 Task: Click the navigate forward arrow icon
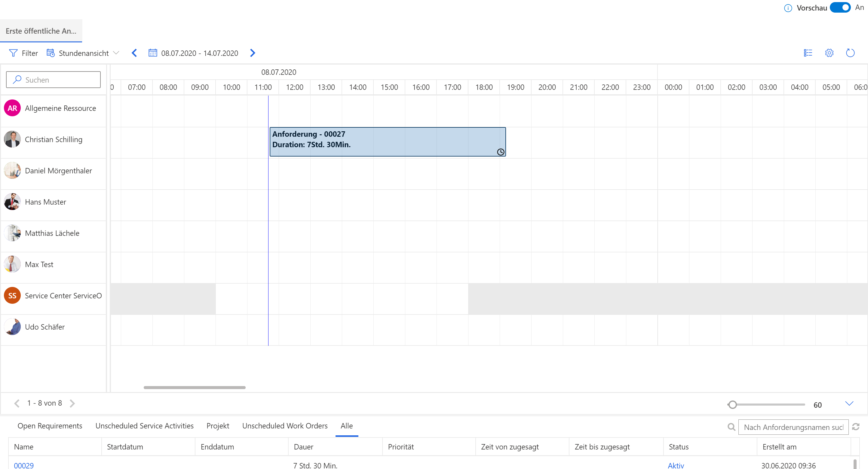[x=253, y=53]
